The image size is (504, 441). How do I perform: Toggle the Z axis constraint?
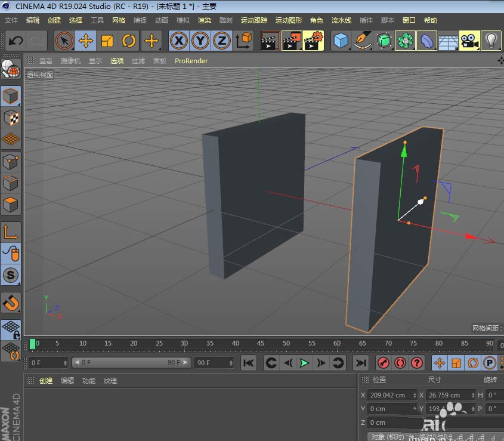[222, 41]
